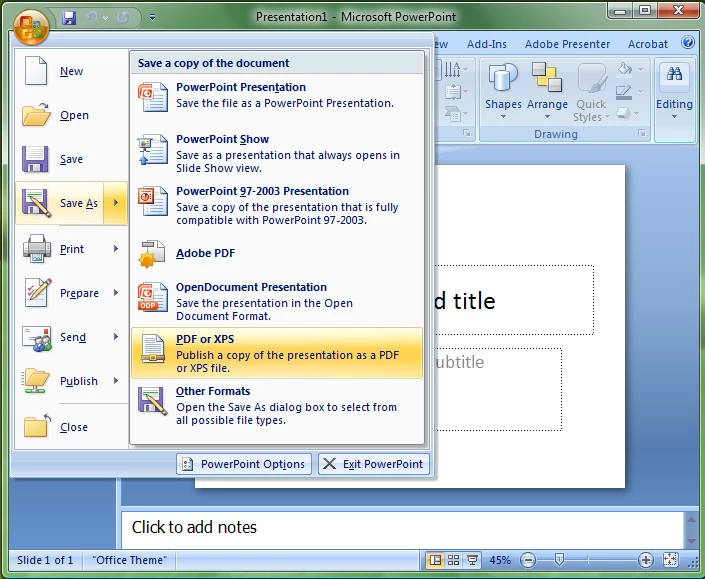Click the Save floppy disk icon
705x579 pixels.
click(x=35, y=159)
